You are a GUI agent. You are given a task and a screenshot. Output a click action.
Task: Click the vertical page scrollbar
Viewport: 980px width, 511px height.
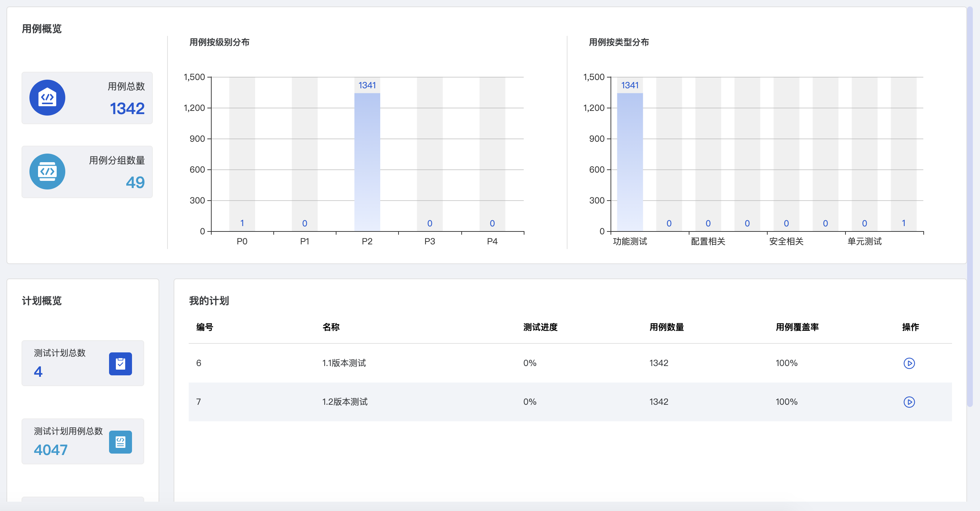point(970,206)
